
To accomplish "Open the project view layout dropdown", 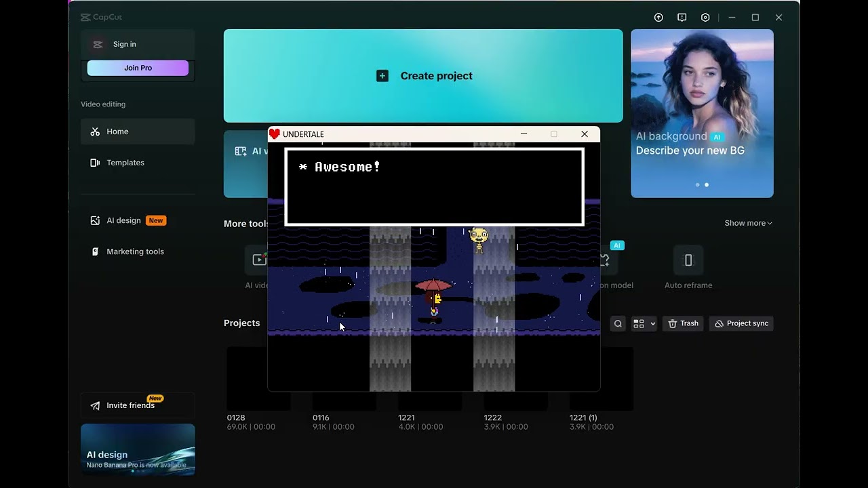I will 644,324.
